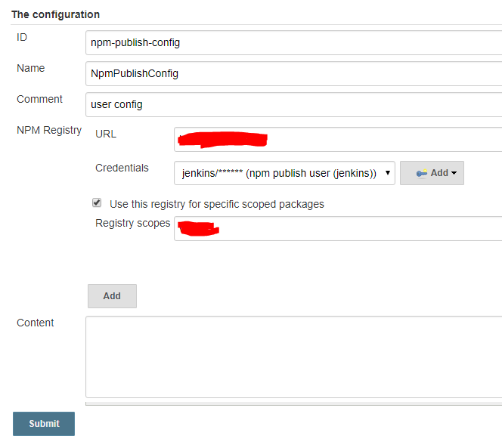Click the resize bar below Content area
The width and height of the screenshot is (502, 448).
(x=294, y=404)
